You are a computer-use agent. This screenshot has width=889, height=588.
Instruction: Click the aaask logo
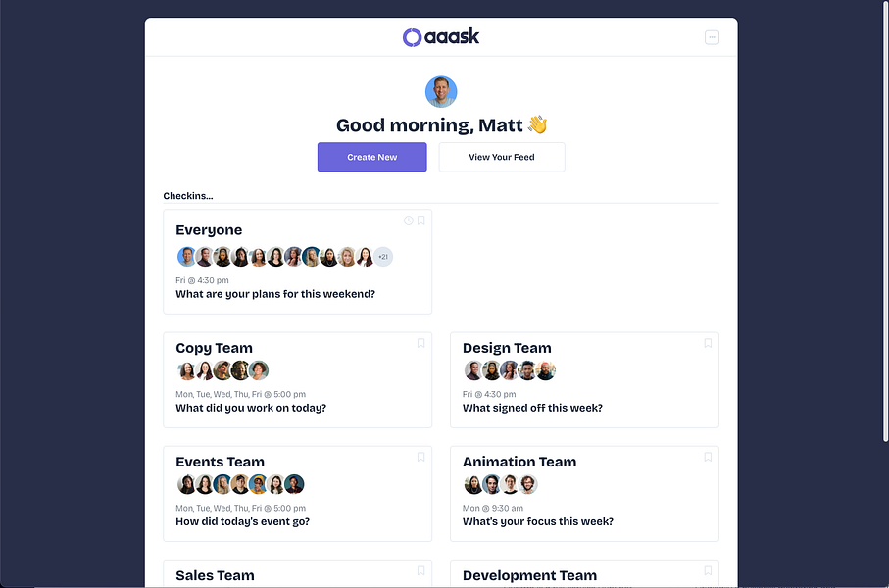point(440,37)
